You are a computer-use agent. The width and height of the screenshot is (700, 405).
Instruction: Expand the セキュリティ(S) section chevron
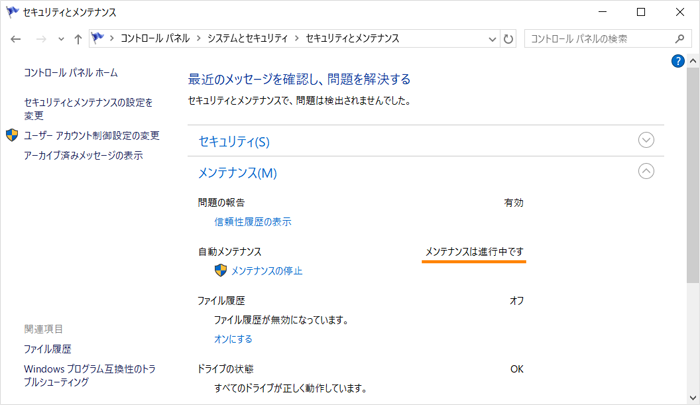646,140
